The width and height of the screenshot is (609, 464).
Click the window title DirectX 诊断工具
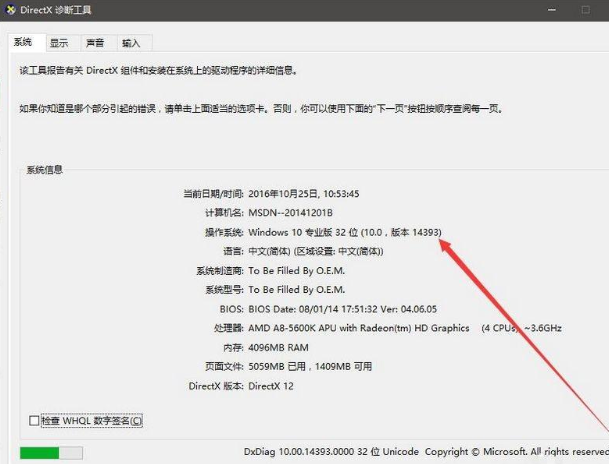[x=56, y=10]
